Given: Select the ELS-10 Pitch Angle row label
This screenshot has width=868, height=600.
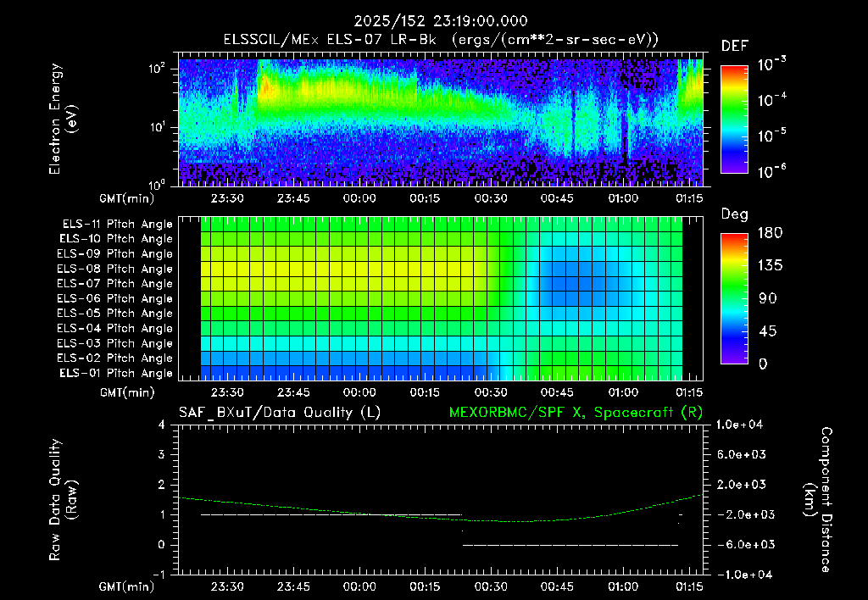Looking at the screenshot, I should click(x=116, y=239).
